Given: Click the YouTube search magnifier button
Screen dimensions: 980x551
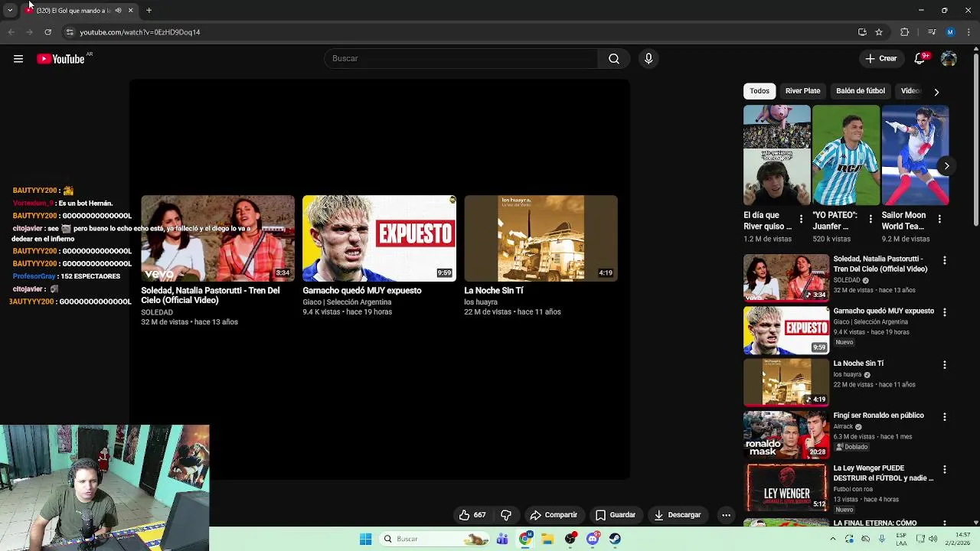Looking at the screenshot, I should point(614,59).
